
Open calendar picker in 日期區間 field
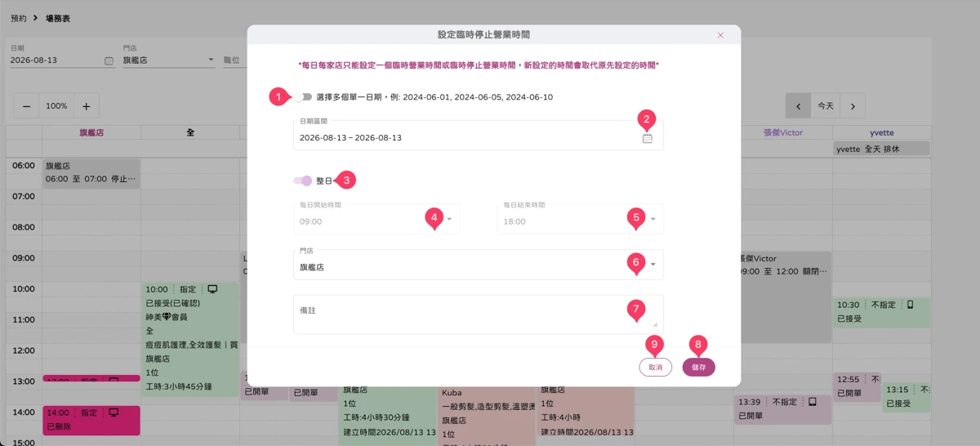pyautogui.click(x=647, y=138)
